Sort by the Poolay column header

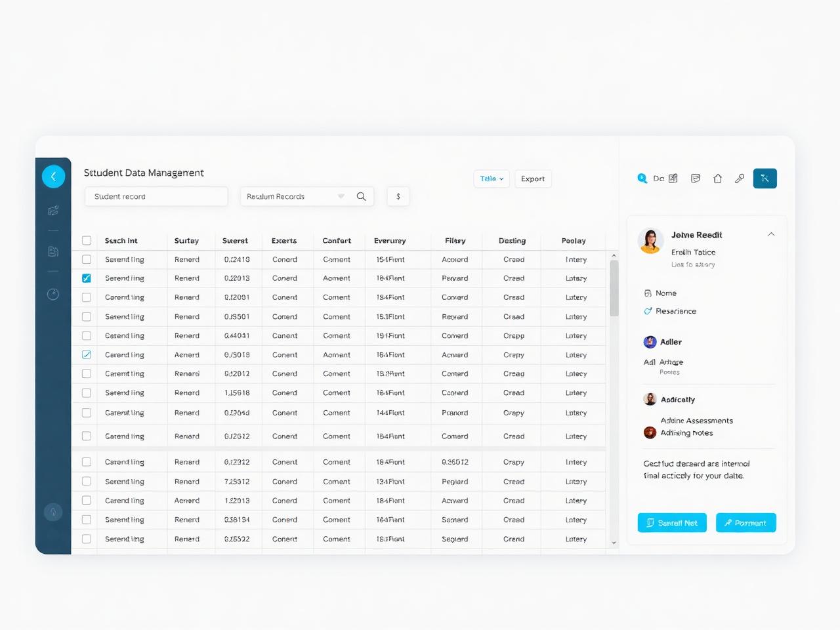574,241
